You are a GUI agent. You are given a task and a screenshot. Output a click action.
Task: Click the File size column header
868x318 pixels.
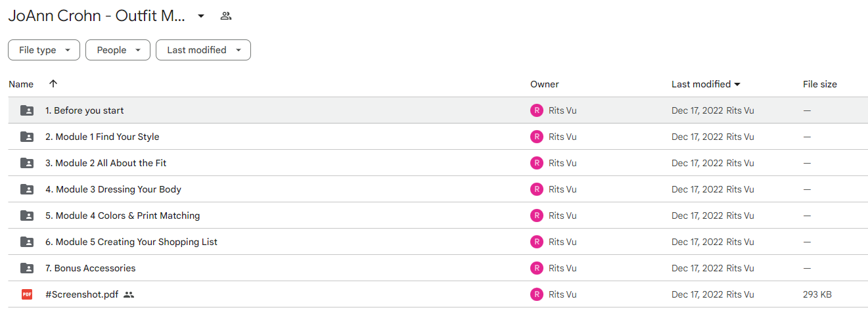[x=820, y=84]
